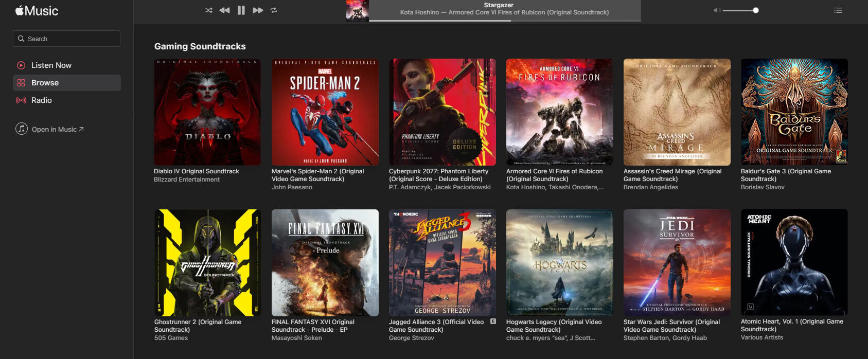Open the Diablo IV Original Soundtrack cover

[207, 112]
